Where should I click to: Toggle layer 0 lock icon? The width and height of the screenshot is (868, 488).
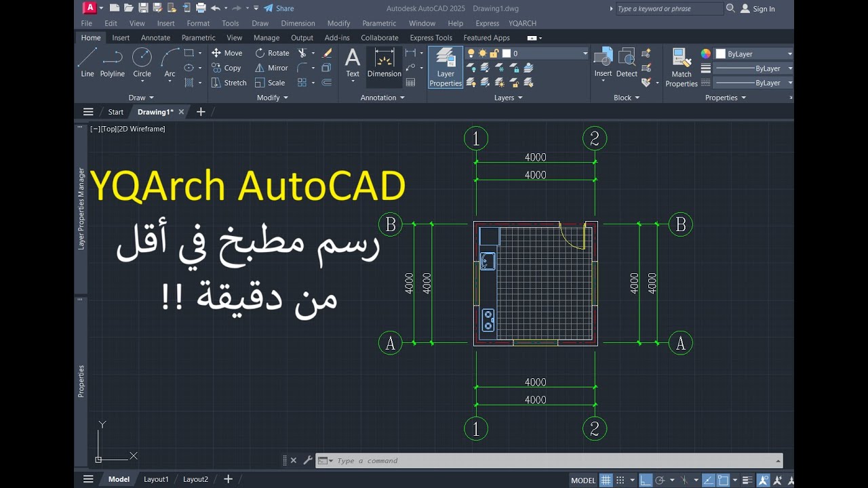tap(494, 53)
